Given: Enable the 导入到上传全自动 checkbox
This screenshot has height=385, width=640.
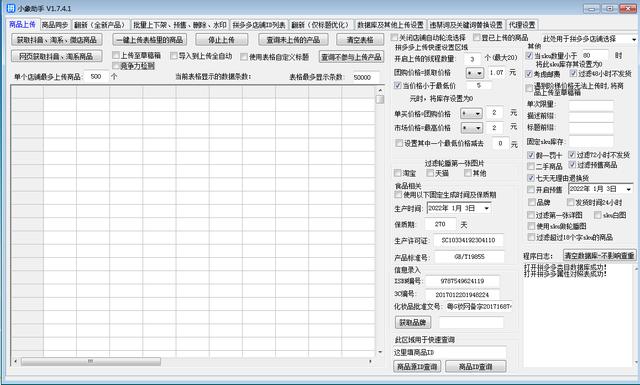Looking at the screenshot, I should [x=174, y=55].
